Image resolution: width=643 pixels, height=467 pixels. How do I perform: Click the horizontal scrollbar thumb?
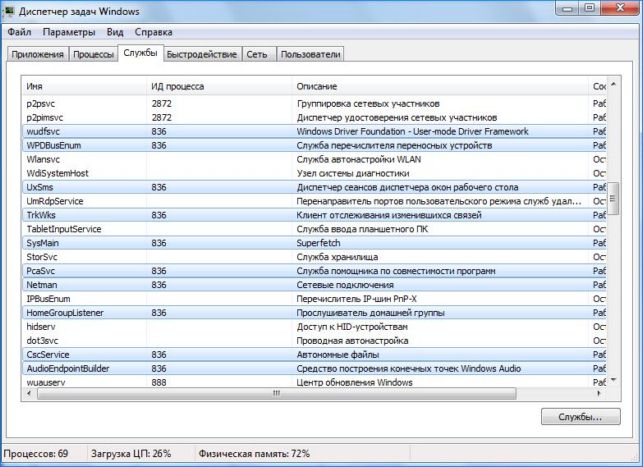pyautogui.click(x=277, y=393)
